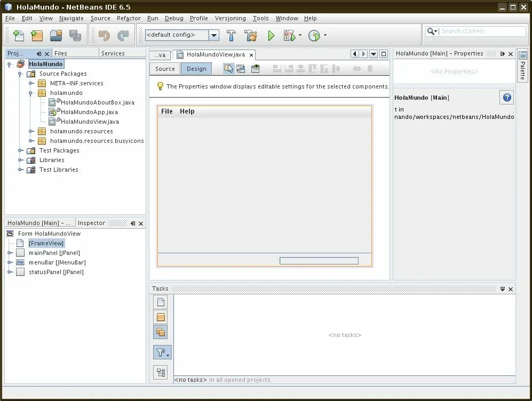The height and width of the screenshot is (401, 532).
Task: Run Main Project with the green arrow
Action: pos(271,35)
